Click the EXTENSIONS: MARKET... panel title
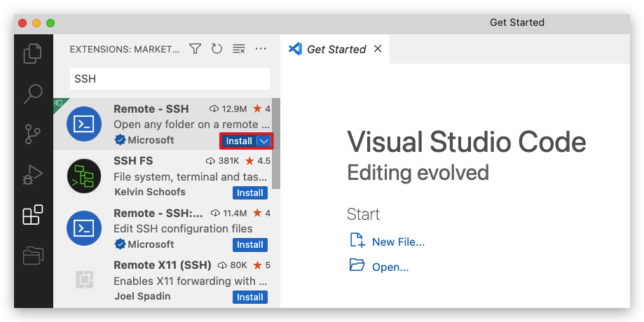Image resolution: width=644 pixels, height=322 pixels. tap(125, 49)
